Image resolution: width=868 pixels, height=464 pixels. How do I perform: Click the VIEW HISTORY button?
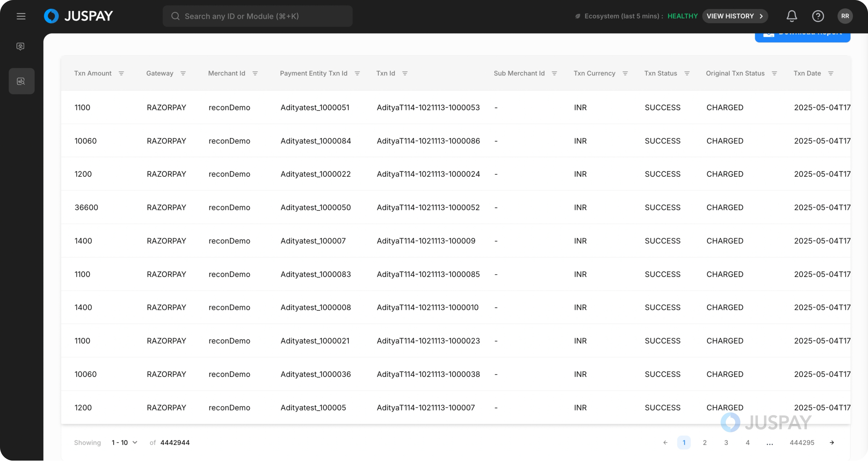click(735, 16)
